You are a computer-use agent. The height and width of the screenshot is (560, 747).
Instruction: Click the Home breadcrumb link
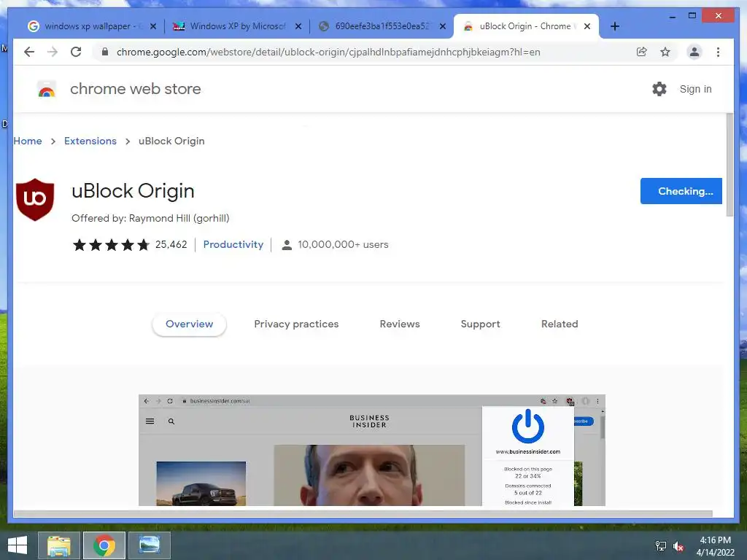coord(28,141)
